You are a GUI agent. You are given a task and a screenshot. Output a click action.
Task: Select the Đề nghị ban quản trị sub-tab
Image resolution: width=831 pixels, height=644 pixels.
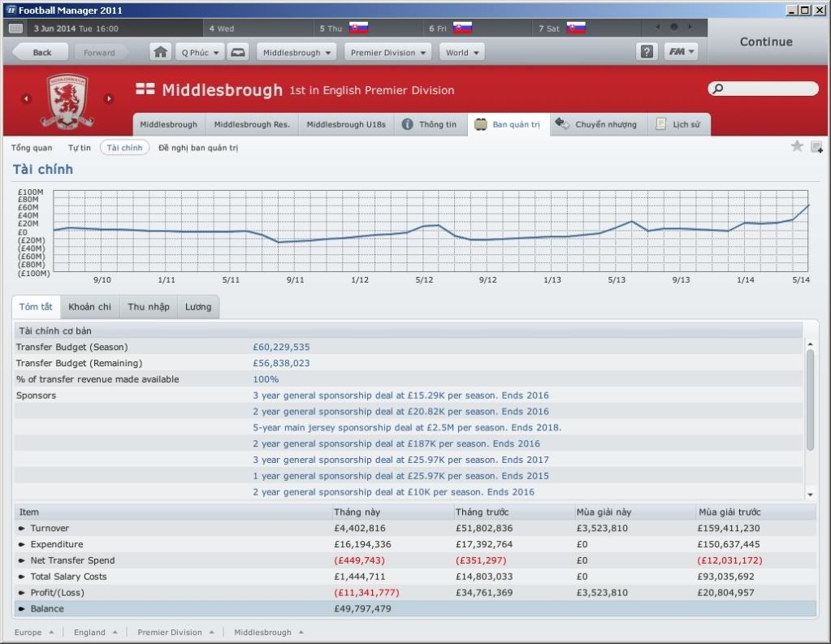point(198,148)
